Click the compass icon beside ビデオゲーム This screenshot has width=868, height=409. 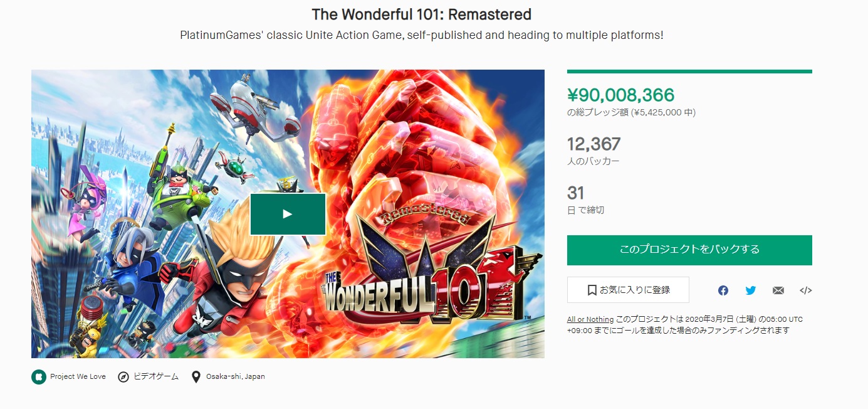(123, 377)
